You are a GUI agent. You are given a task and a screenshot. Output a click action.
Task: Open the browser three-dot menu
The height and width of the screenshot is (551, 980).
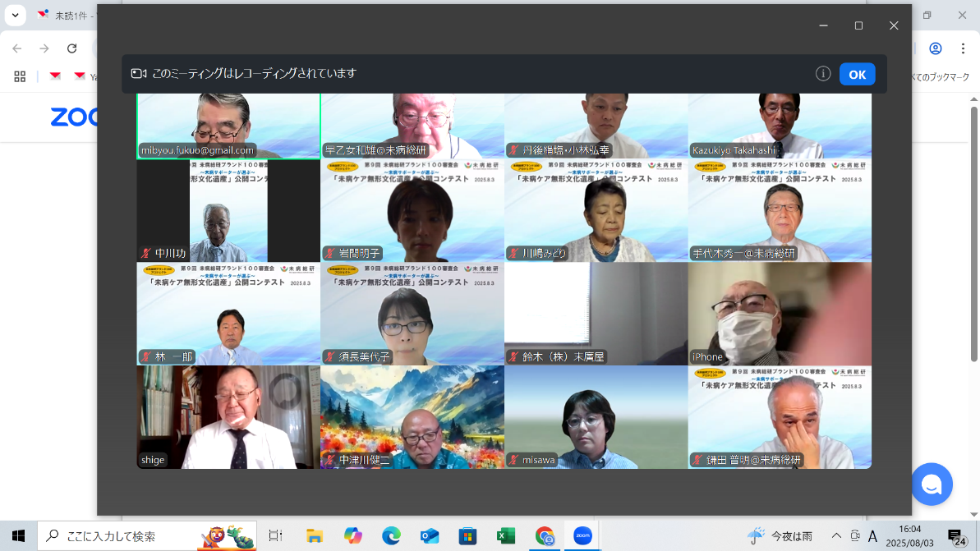[x=963, y=48]
